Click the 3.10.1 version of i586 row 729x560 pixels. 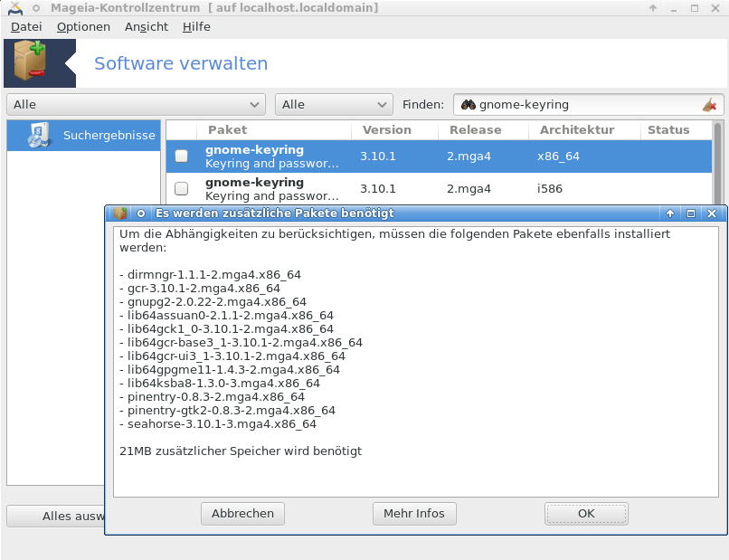tap(378, 189)
